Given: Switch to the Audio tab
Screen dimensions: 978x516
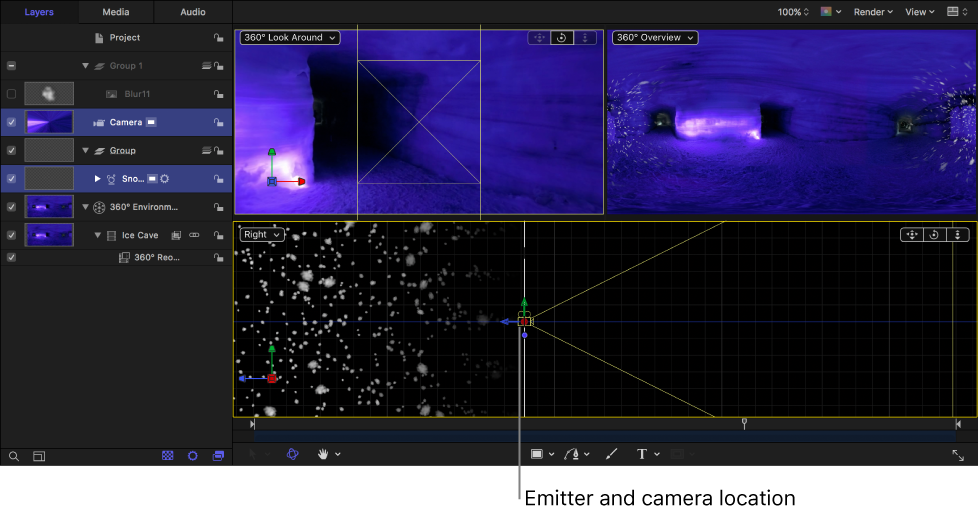Looking at the screenshot, I should [x=193, y=12].
